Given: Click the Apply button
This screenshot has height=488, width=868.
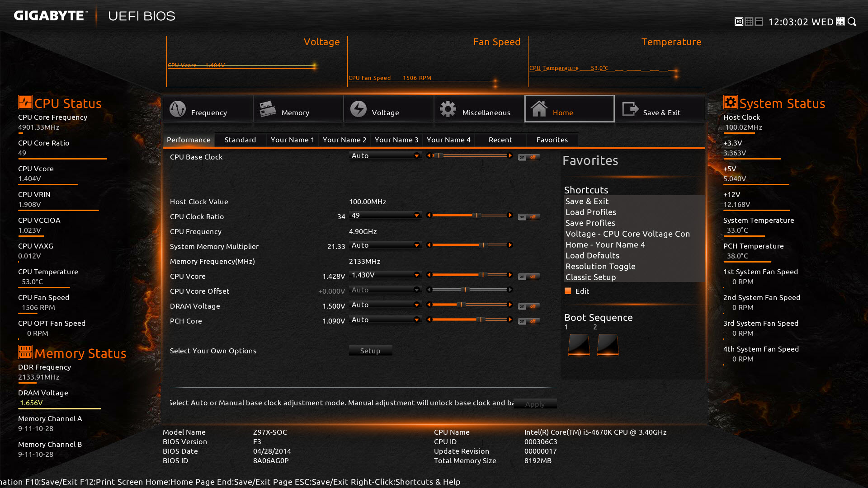Looking at the screenshot, I should click(x=535, y=404).
